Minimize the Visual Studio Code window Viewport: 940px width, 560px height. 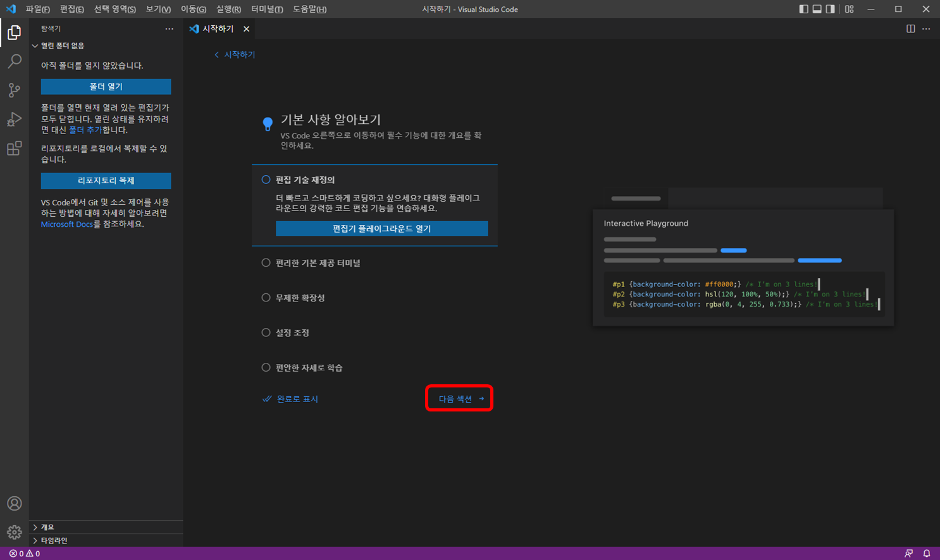coord(871,9)
